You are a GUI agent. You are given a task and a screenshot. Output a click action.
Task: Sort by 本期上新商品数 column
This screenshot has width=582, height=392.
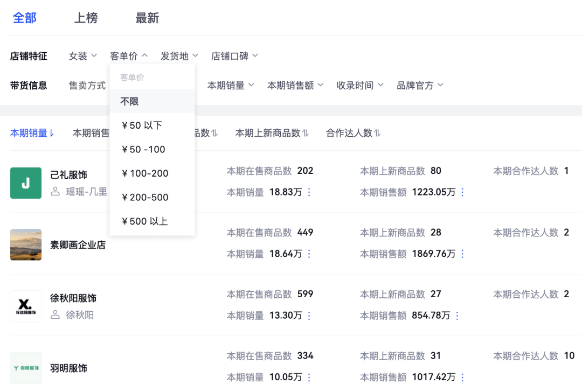click(272, 133)
